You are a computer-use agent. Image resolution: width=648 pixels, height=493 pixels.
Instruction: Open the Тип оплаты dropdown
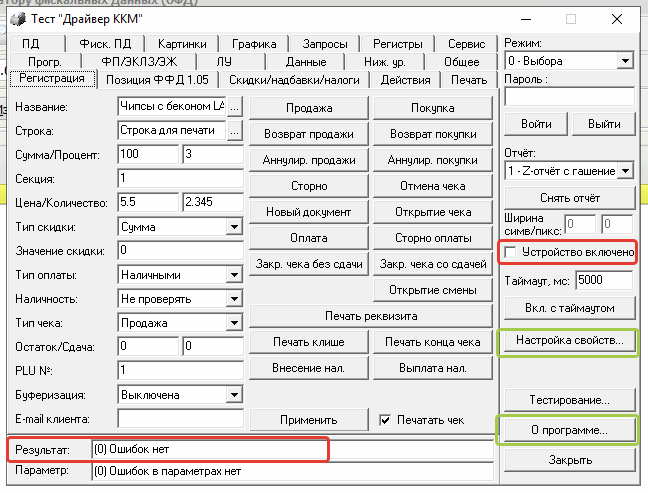point(234,275)
